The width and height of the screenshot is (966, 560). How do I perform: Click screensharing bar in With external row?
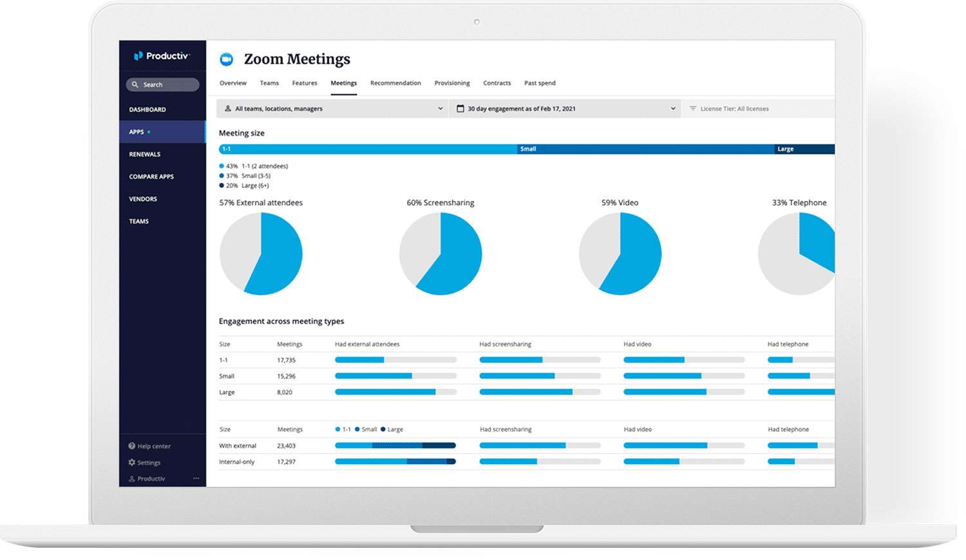pyautogui.click(x=540, y=445)
